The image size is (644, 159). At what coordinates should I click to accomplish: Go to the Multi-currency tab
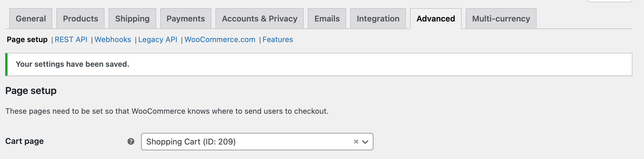pos(501,19)
